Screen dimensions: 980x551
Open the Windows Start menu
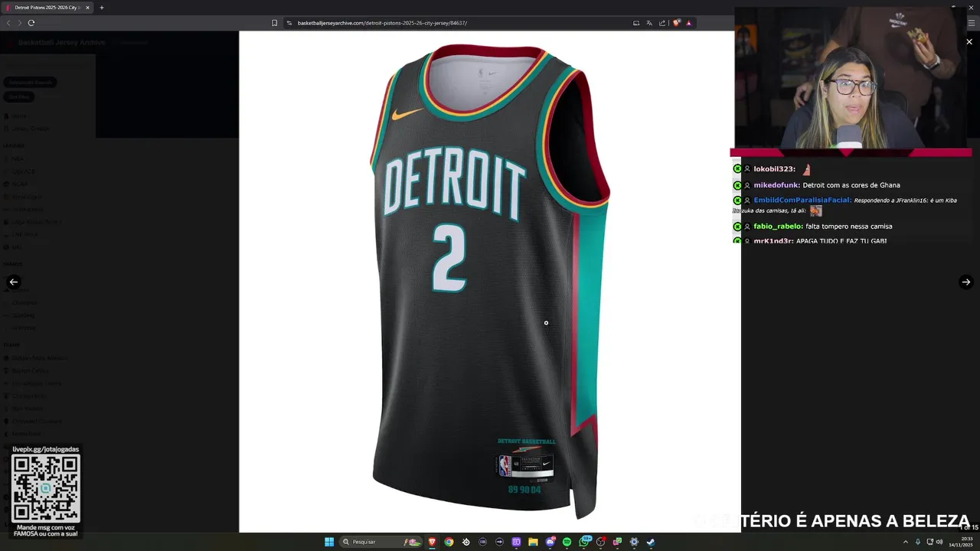coord(329,542)
